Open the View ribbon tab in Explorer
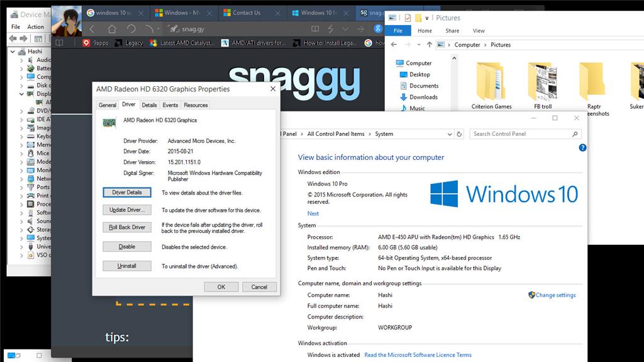The height and width of the screenshot is (362, 644). pos(479,30)
